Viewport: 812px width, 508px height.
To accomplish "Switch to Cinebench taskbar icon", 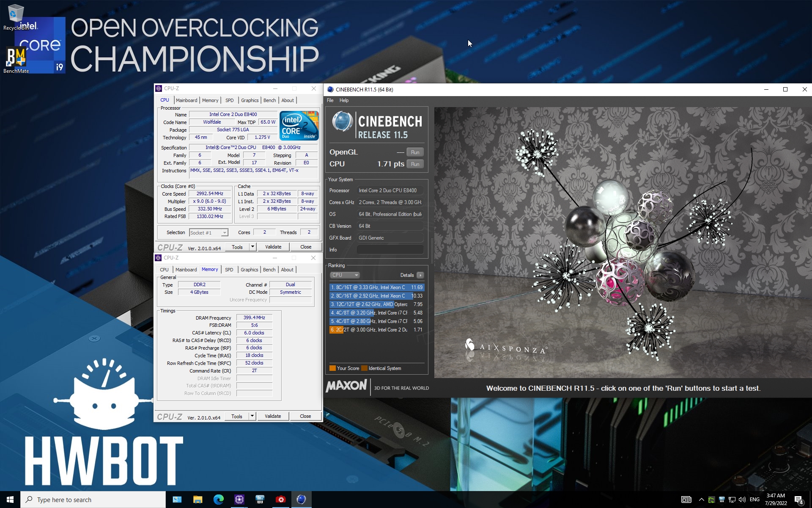I will (301, 500).
